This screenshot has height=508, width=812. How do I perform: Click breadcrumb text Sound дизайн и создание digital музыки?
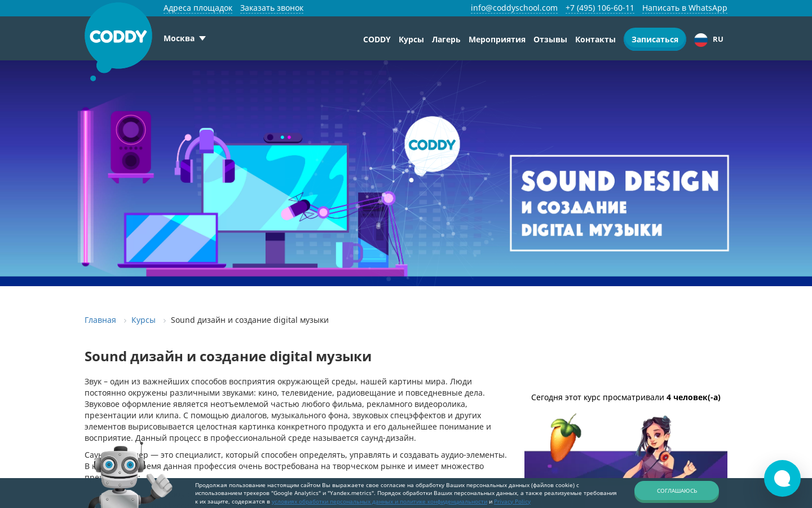[250, 320]
